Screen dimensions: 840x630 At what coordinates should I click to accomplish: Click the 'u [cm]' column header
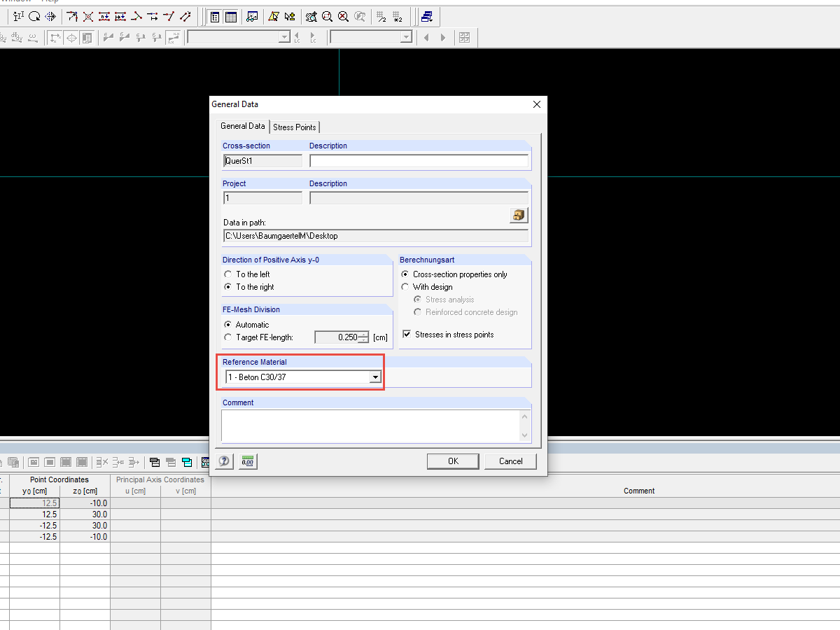pyautogui.click(x=135, y=491)
